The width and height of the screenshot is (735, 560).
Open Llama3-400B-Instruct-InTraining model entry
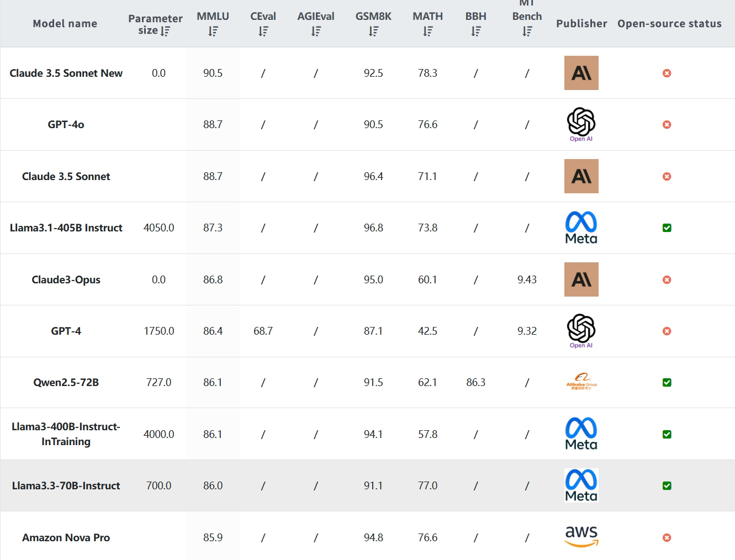click(66, 434)
